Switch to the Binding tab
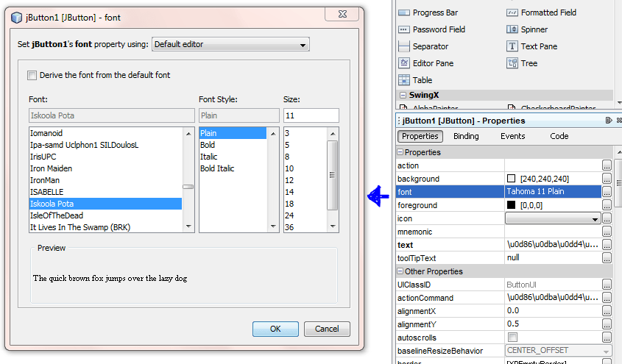 coord(466,136)
